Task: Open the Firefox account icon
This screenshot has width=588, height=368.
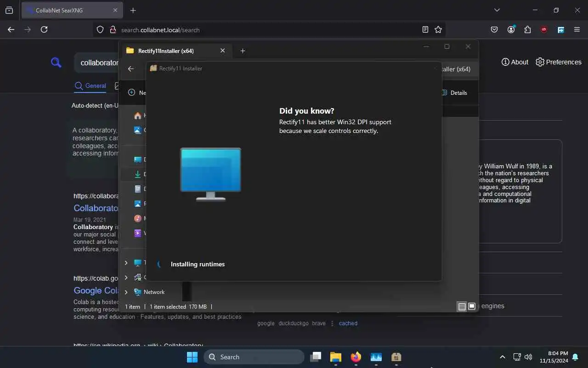Action: [511, 29]
